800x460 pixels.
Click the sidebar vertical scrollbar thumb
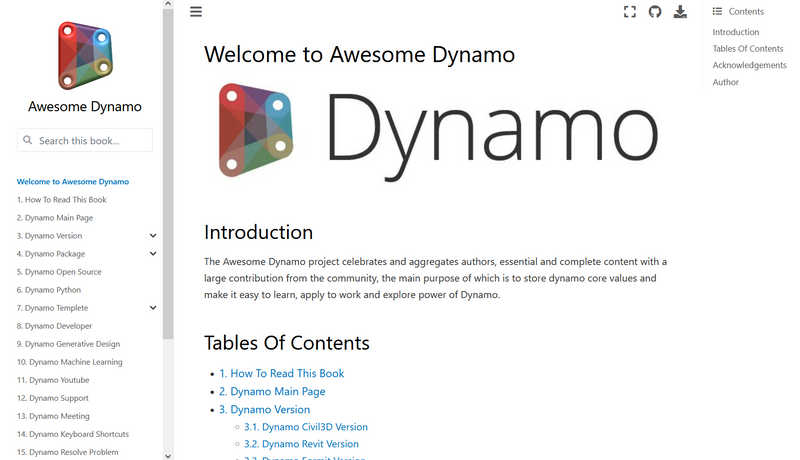(x=168, y=173)
